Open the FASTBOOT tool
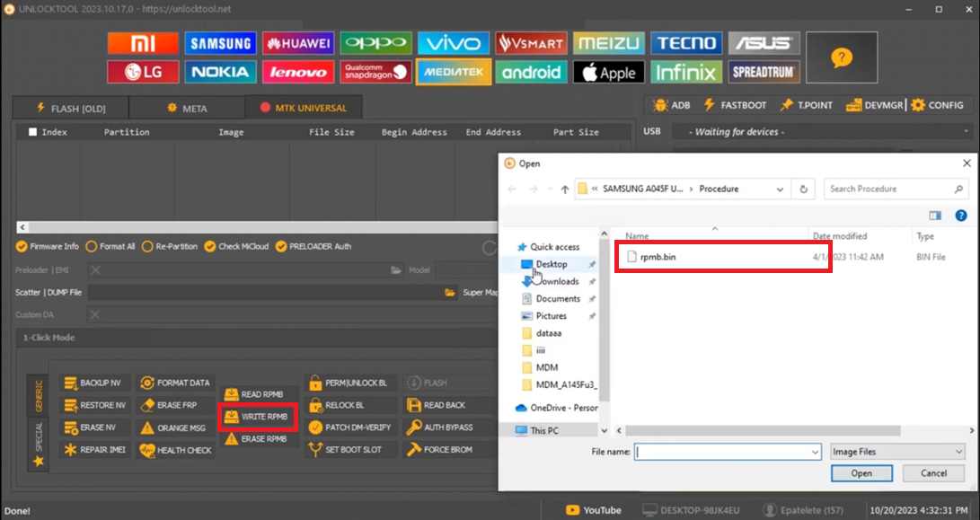Screen dimensions: 980x520 735,105
